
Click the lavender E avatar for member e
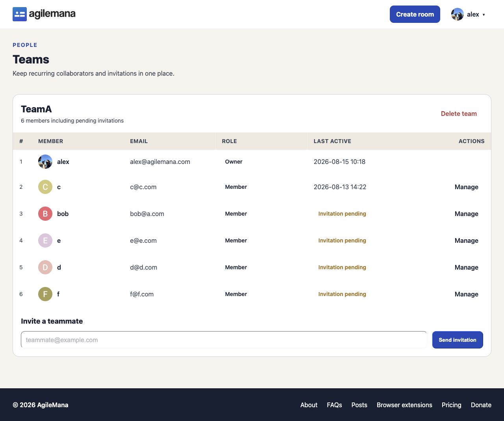[45, 240]
